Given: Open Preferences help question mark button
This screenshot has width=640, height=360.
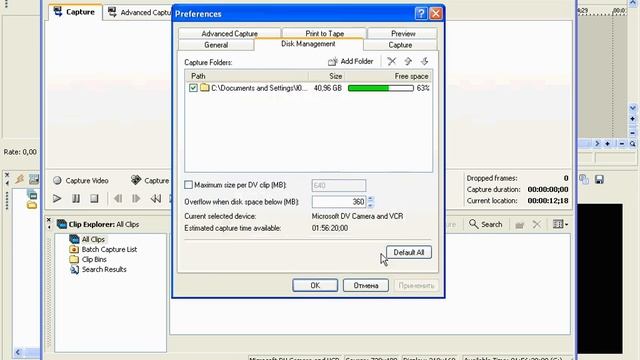Looking at the screenshot, I should tap(421, 13).
